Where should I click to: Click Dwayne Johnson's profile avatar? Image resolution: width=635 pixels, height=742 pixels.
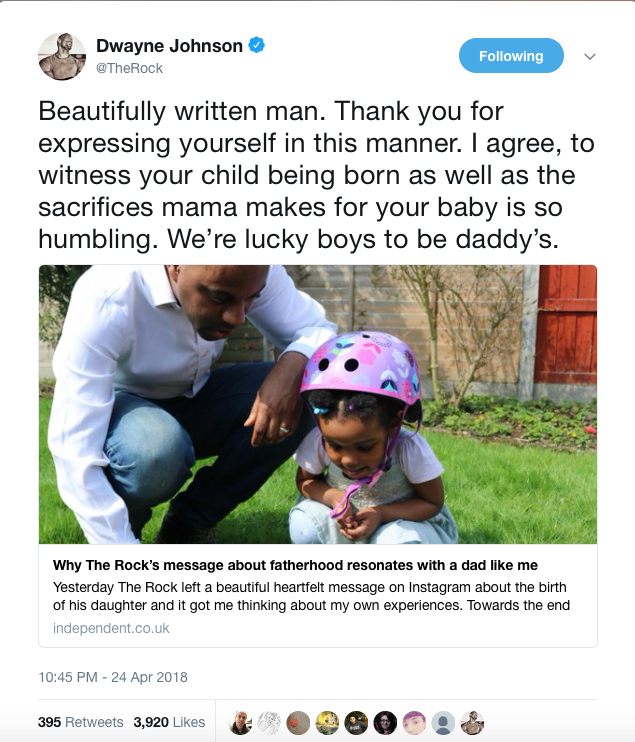62,56
